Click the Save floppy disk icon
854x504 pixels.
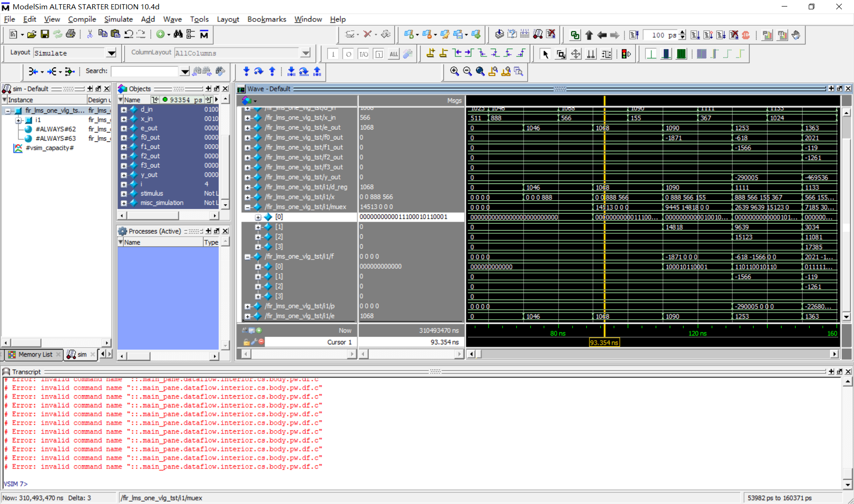(x=45, y=34)
